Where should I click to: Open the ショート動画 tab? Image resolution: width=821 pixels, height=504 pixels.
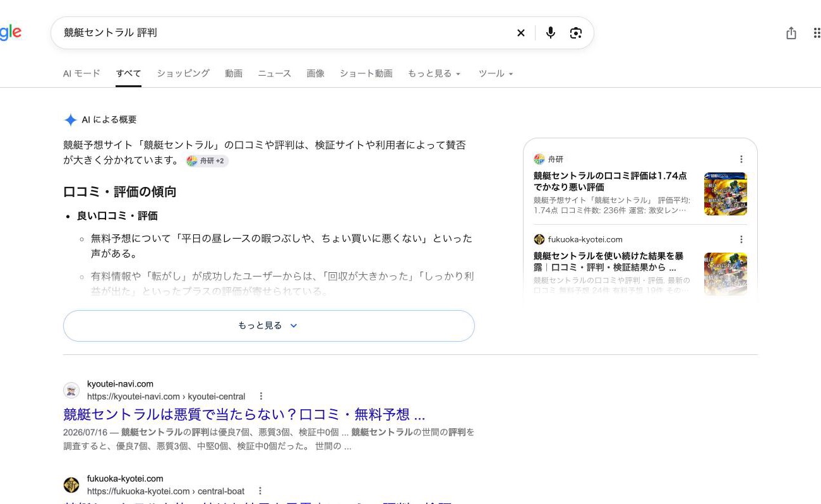[x=366, y=73]
